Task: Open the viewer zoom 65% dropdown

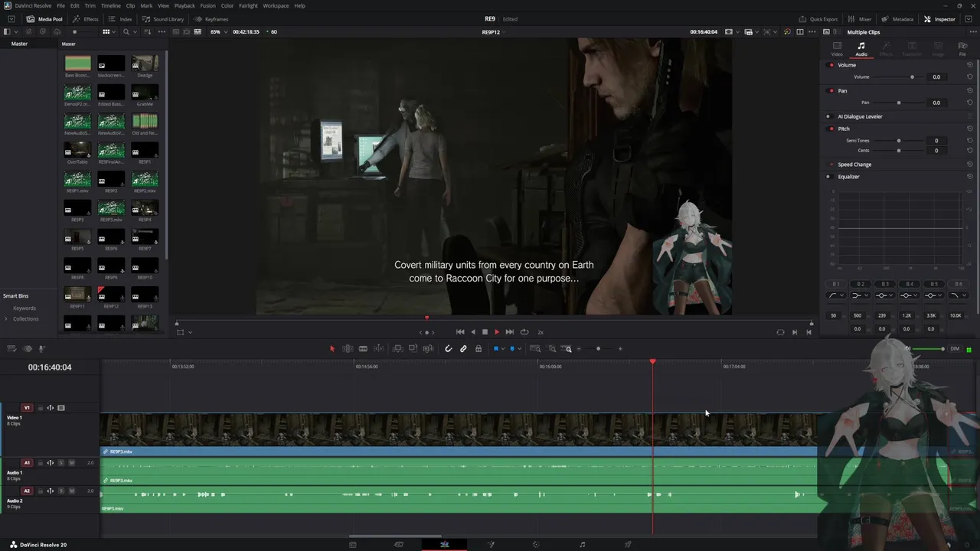Action: (219, 32)
